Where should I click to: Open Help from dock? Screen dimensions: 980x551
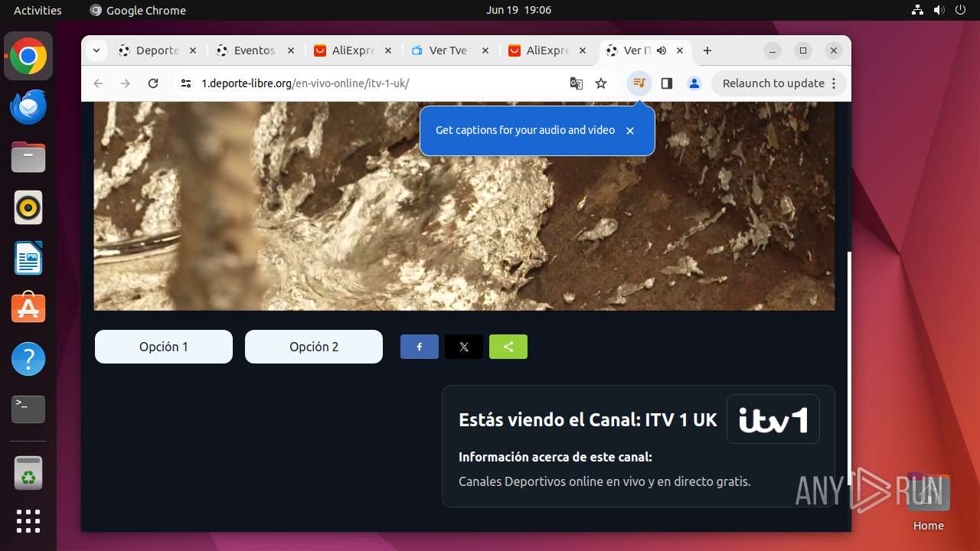tap(28, 359)
